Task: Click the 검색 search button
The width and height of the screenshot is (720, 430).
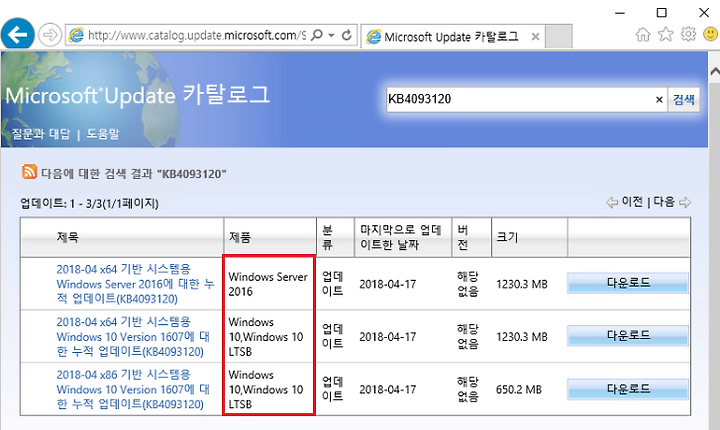Action: pyautogui.click(x=684, y=99)
